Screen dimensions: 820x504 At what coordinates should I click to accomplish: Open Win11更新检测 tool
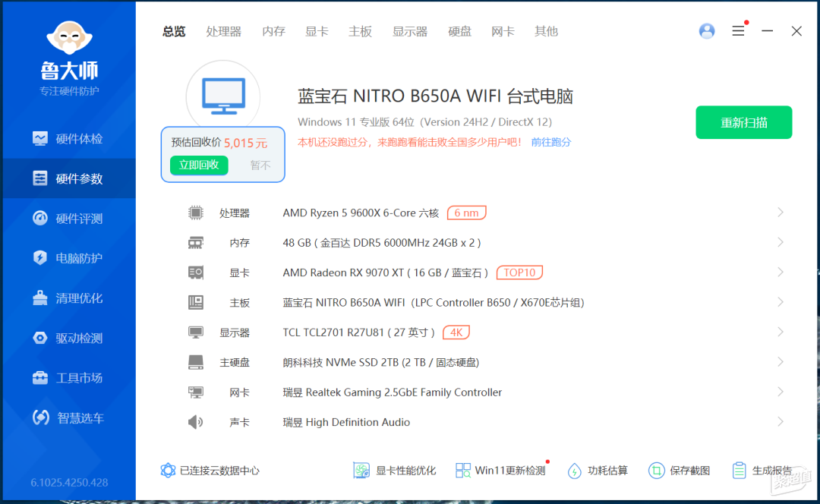500,471
